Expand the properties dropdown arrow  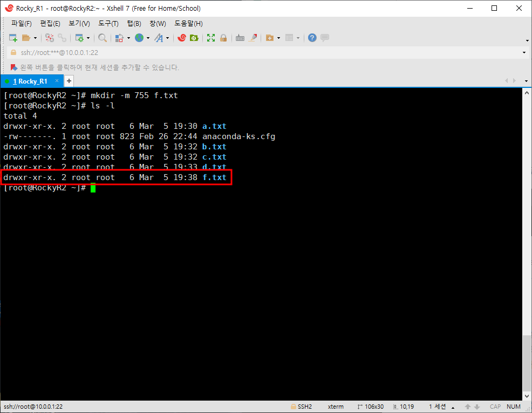[88, 38]
